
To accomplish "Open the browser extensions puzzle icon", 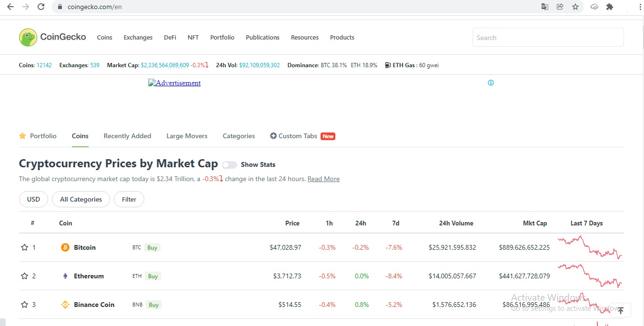I will [x=609, y=7].
